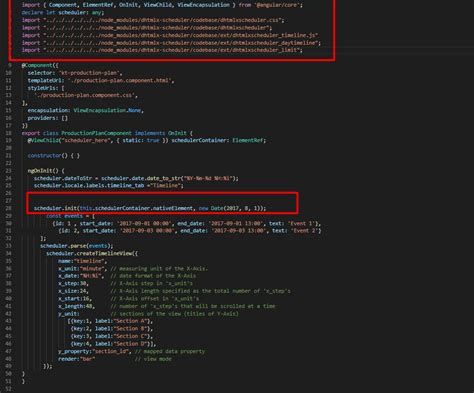Click 'scheduler.locale.labels.timeline_tab'
The width and height of the screenshot is (474, 393).
[89, 186]
